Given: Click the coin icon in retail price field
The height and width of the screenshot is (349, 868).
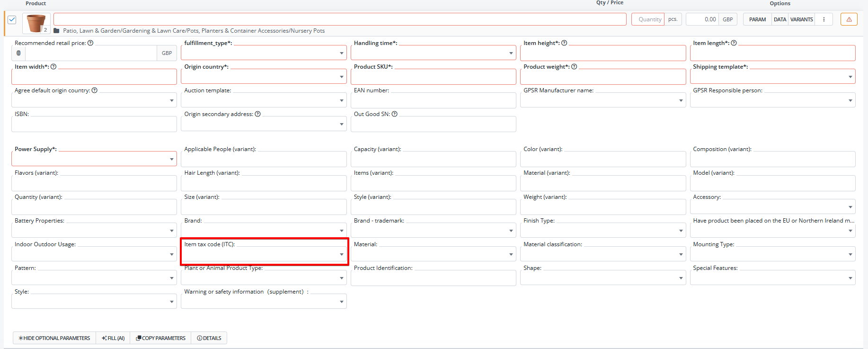Looking at the screenshot, I should [19, 53].
